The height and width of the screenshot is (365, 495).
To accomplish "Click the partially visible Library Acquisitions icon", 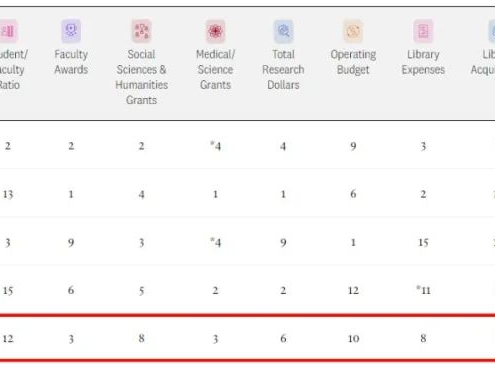I will click(x=492, y=31).
